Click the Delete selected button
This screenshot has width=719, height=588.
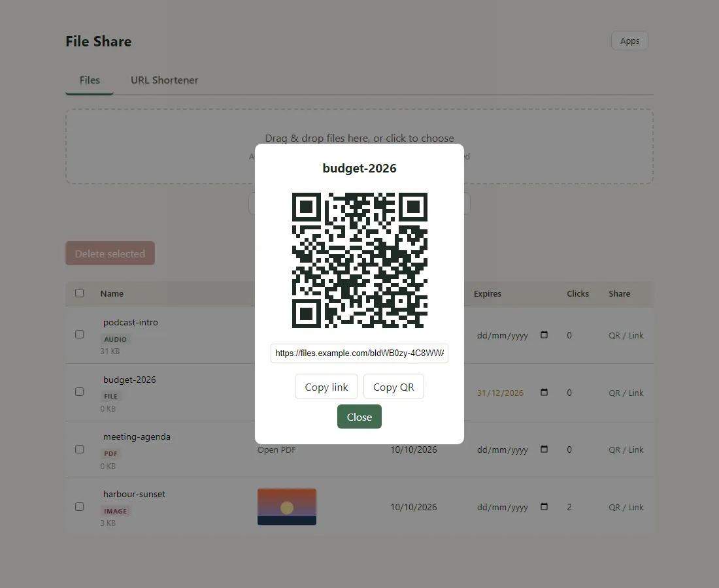click(x=110, y=253)
